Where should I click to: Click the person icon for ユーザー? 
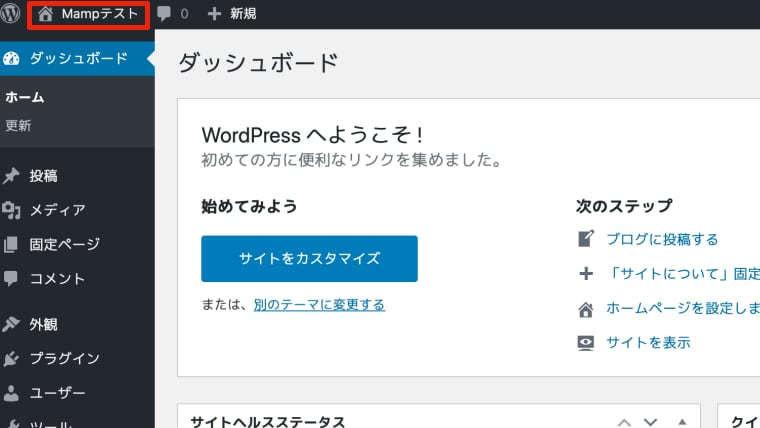tap(11, 393)
